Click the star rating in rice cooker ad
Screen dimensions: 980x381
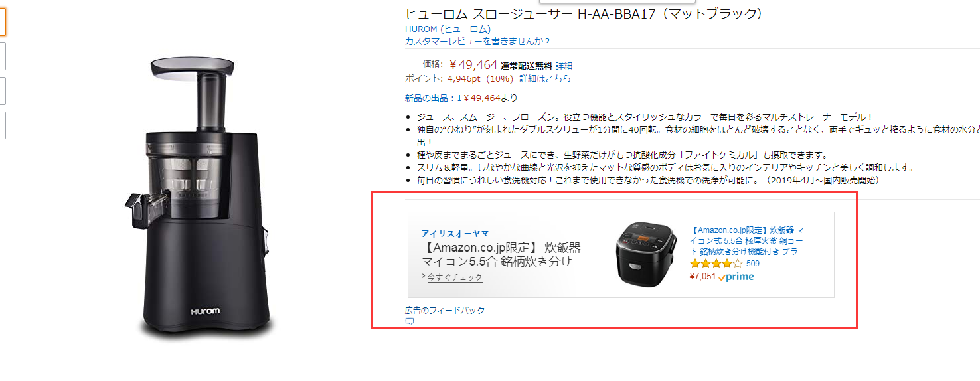tap(716, 264)
